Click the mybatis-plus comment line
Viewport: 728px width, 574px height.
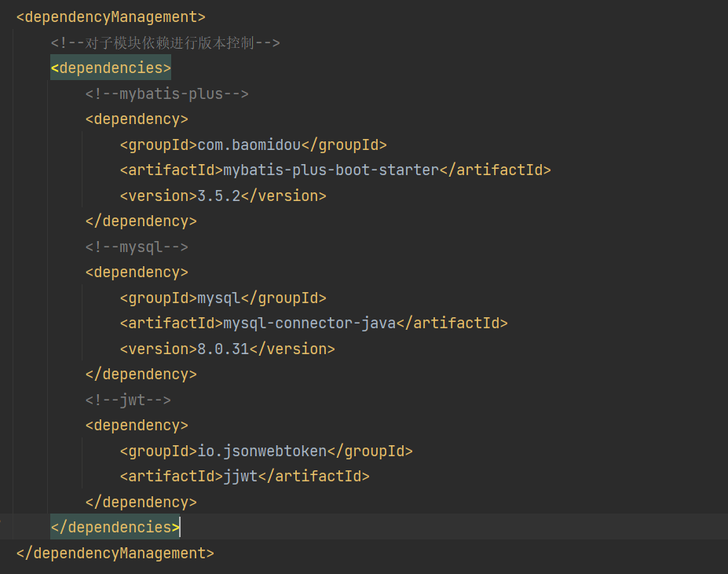click(x=166, y=93)
